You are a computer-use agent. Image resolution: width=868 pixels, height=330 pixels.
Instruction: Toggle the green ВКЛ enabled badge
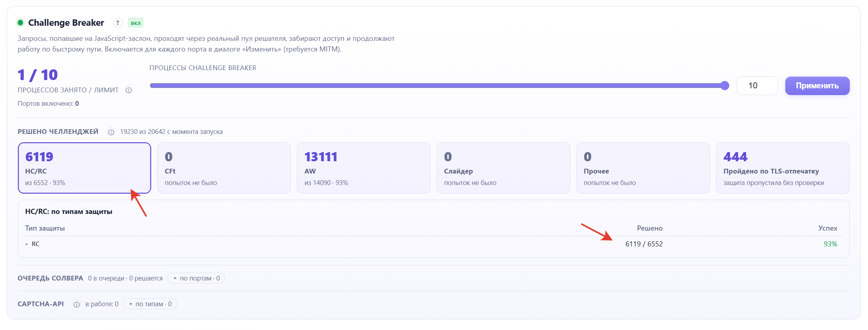point(136,23)
